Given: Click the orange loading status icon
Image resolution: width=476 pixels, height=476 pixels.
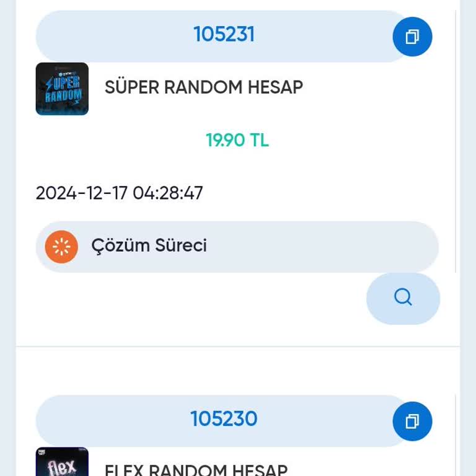Looking at the screenshot, I should point(61,247).
